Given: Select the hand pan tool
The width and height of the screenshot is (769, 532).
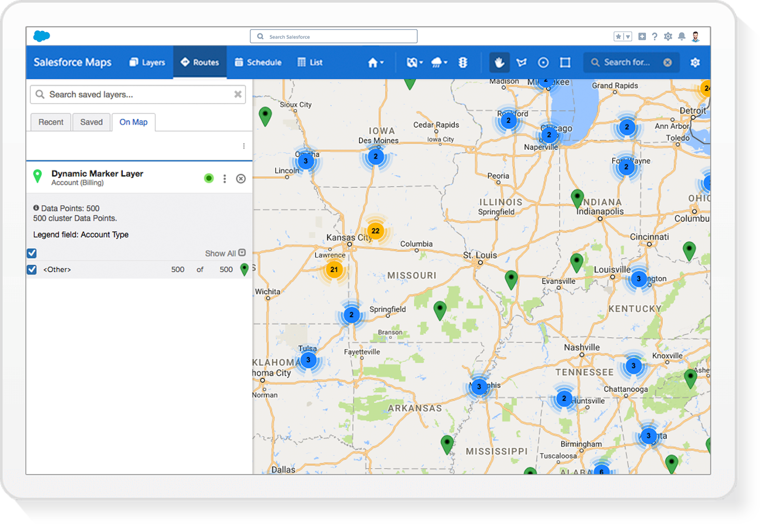Looking at the screenshot, I should 499,62.
